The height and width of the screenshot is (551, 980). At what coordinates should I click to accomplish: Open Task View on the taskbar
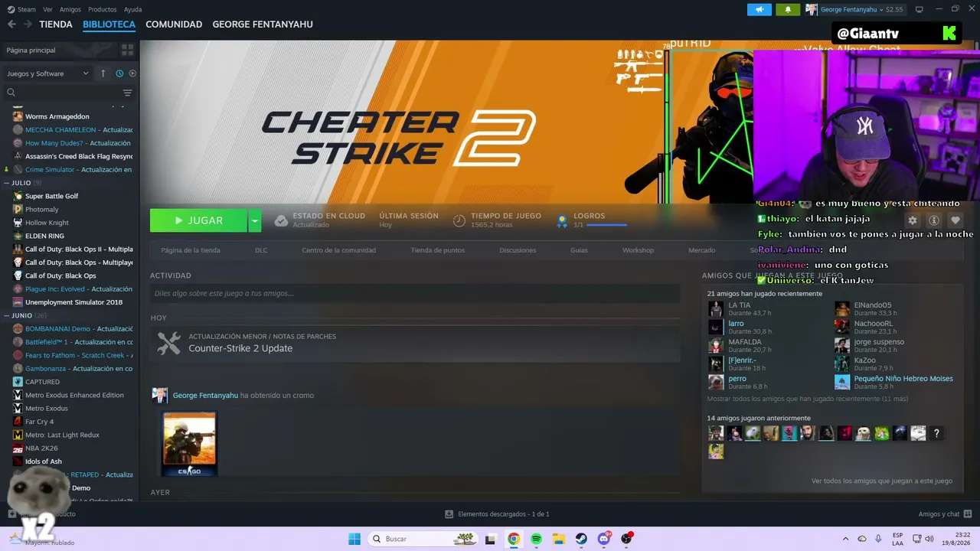tap(491, 539)
